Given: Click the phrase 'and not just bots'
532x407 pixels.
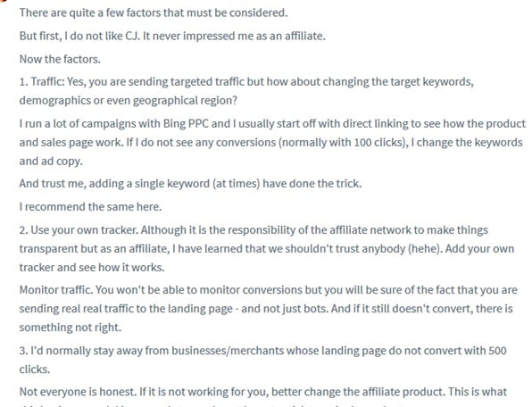Looking at the screenshot, I should pos(285,309).
